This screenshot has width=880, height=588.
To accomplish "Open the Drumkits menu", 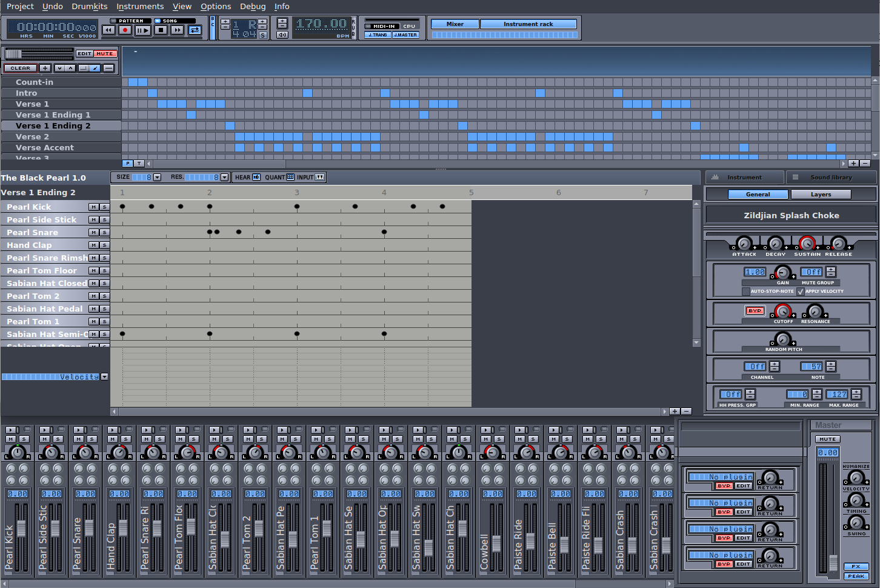I will tap(90, 6).
